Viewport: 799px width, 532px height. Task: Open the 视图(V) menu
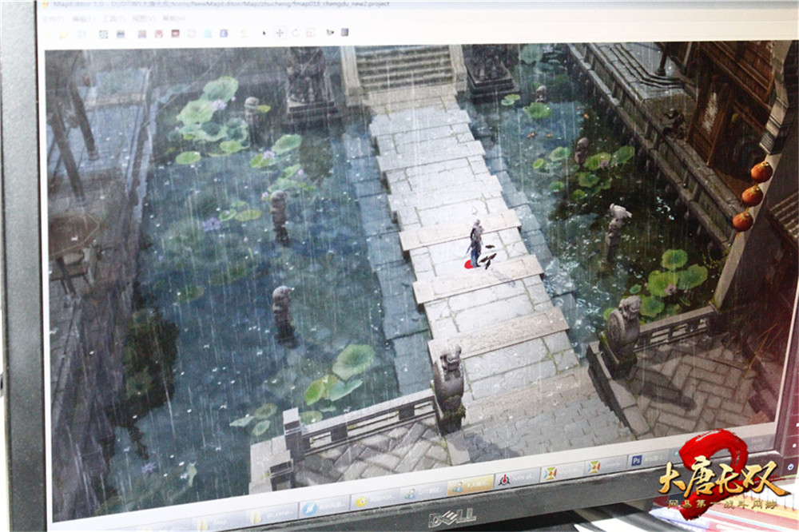point(143,19)
